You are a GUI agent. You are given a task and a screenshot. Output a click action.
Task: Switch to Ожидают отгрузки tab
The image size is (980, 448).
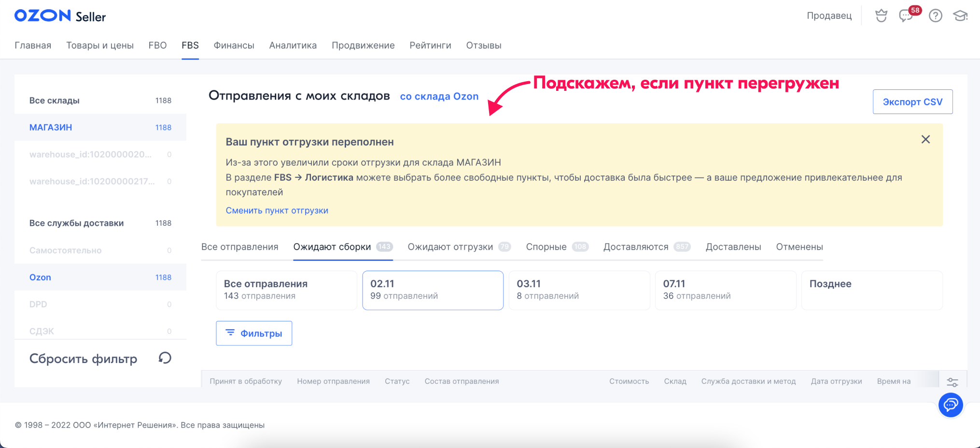click(x=450, y=247)
